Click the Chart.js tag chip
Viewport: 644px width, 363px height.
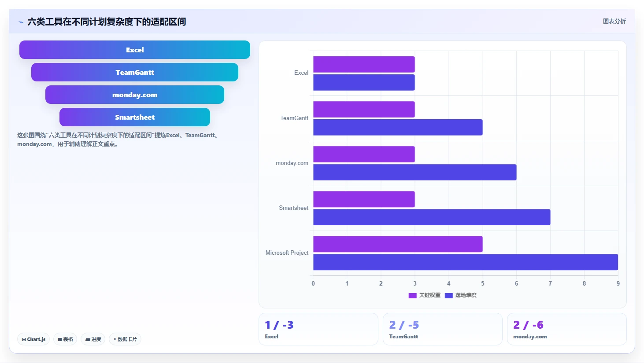point(33,339)
